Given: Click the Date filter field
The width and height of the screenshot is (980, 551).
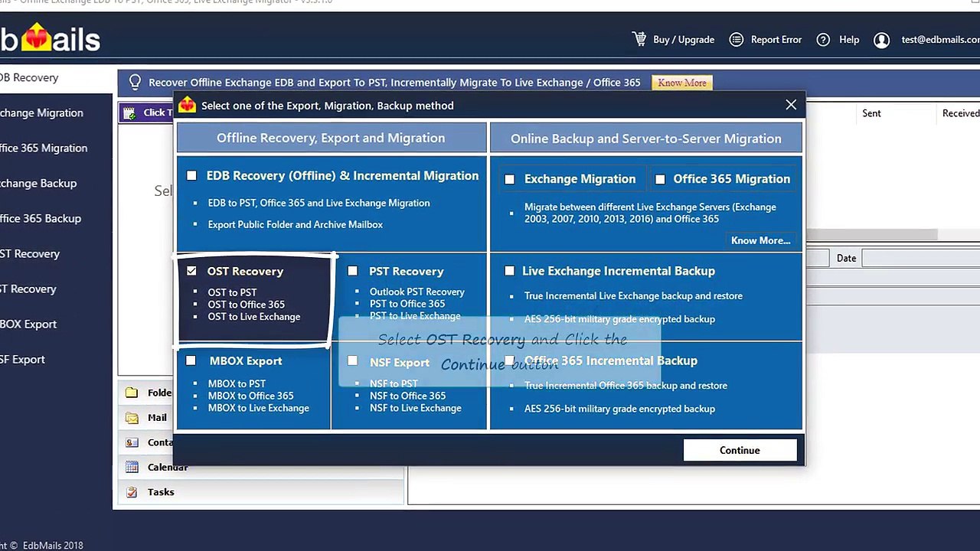Looking at the screenshot, I should [921, 258].
